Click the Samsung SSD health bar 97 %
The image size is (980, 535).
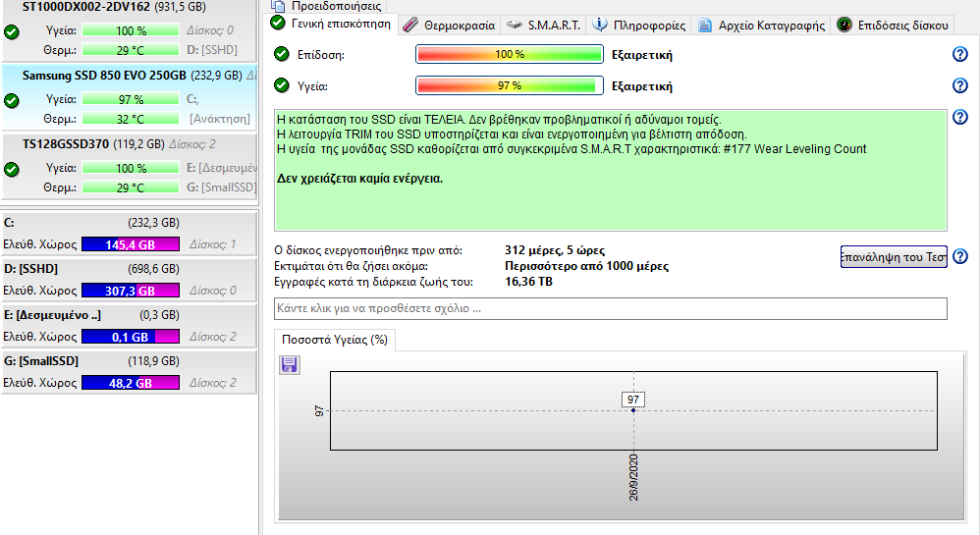130,99
